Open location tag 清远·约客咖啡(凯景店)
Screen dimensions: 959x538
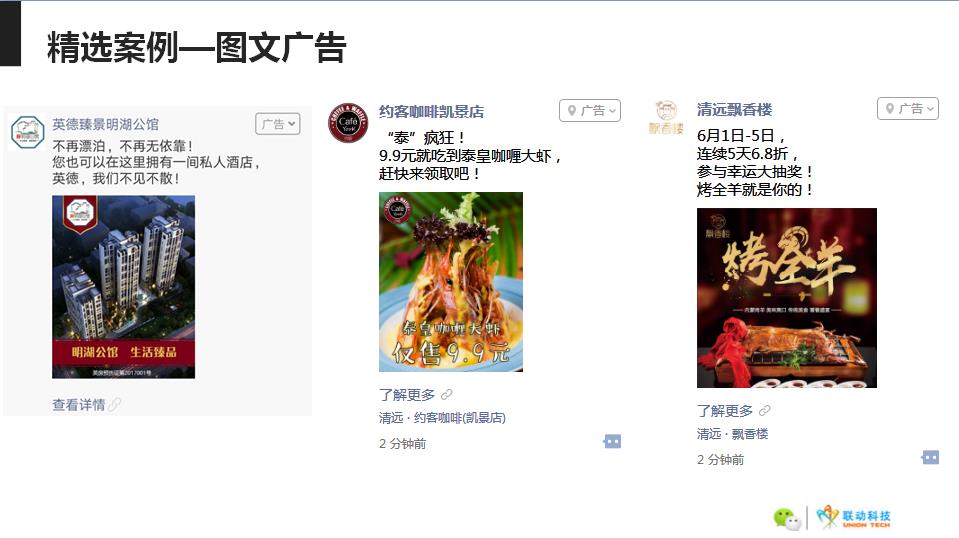coord(442,418)
